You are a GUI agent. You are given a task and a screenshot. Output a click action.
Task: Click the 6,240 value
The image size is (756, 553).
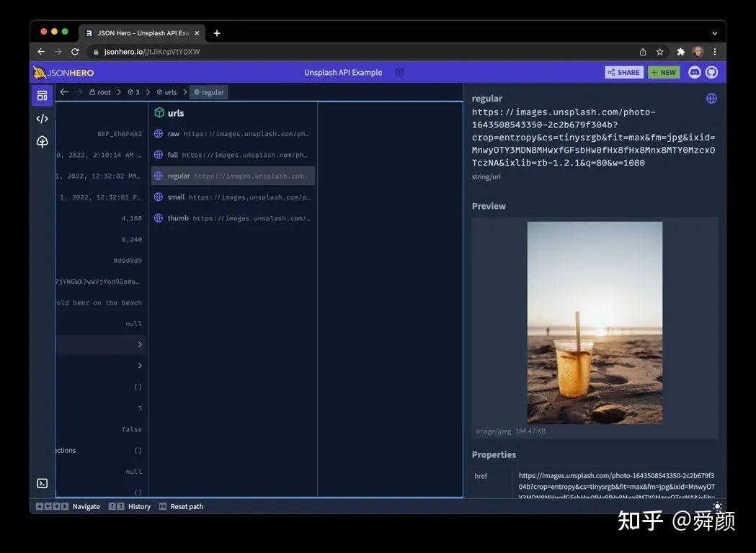(x=132, y=239)
